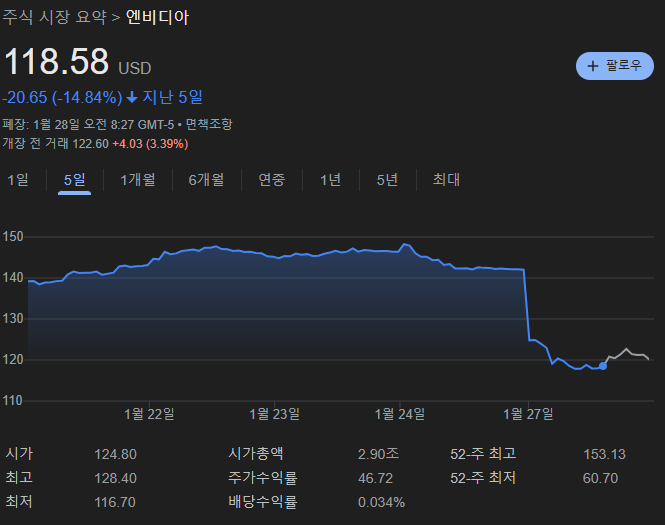Click the 시가 value 124.80
The width and height of the screenshot is (665, 525).
(x=115, y=454)
